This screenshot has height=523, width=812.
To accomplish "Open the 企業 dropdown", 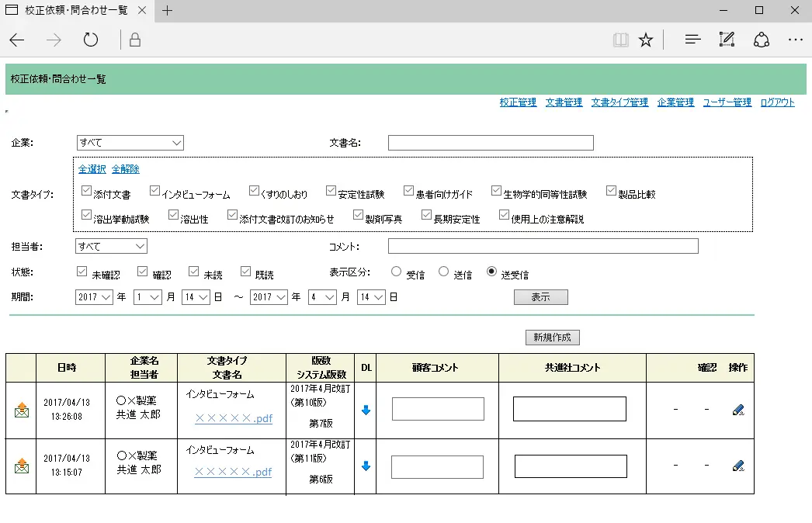I will point(130,143).
